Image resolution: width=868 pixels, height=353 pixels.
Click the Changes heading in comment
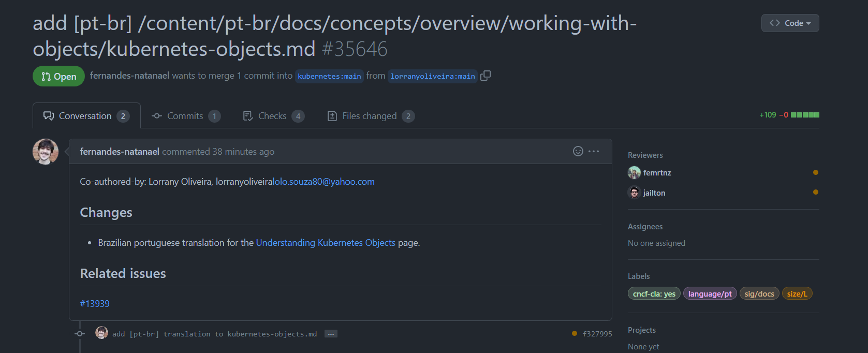pyautogui.click(x=106, y=213)
